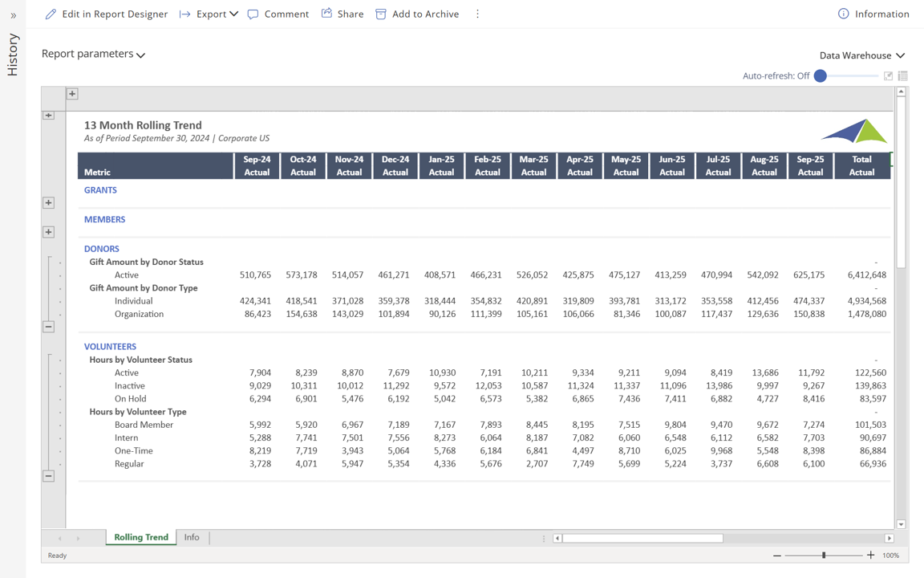The height and width of the screenshot is (578, 924).
Task: Click the Ready status text
Action: [x=57, y=556]
